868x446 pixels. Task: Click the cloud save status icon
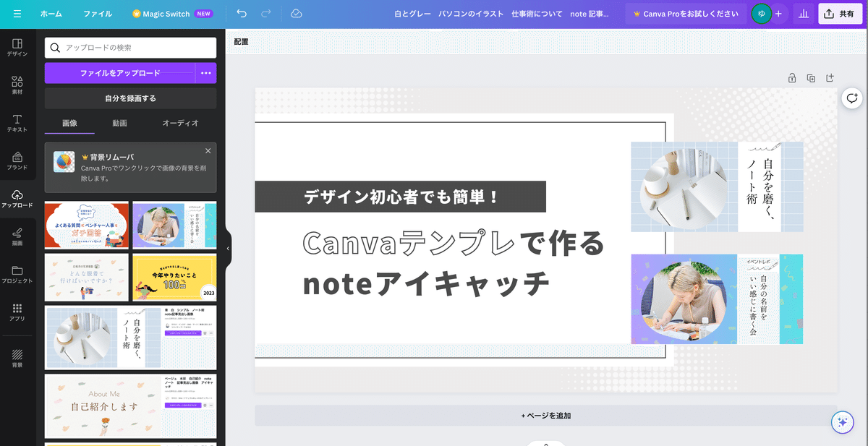pos(296,14)
